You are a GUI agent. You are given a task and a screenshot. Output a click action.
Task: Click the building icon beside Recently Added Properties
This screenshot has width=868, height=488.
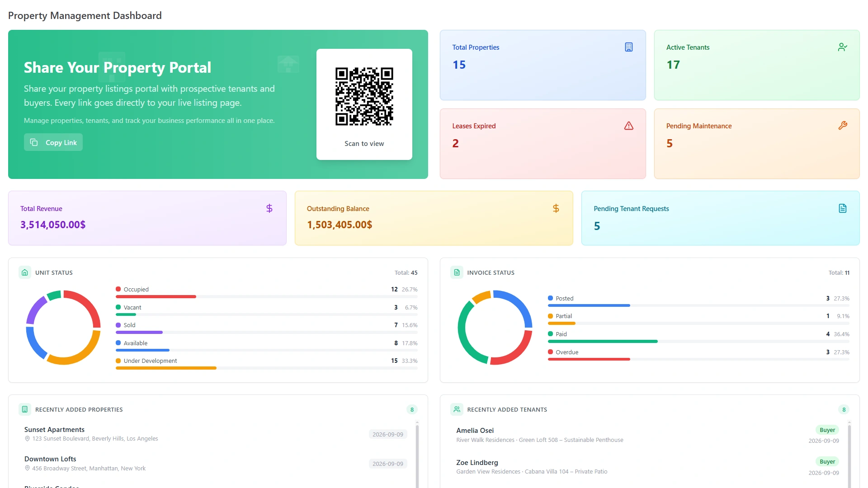tap(25, 409)
